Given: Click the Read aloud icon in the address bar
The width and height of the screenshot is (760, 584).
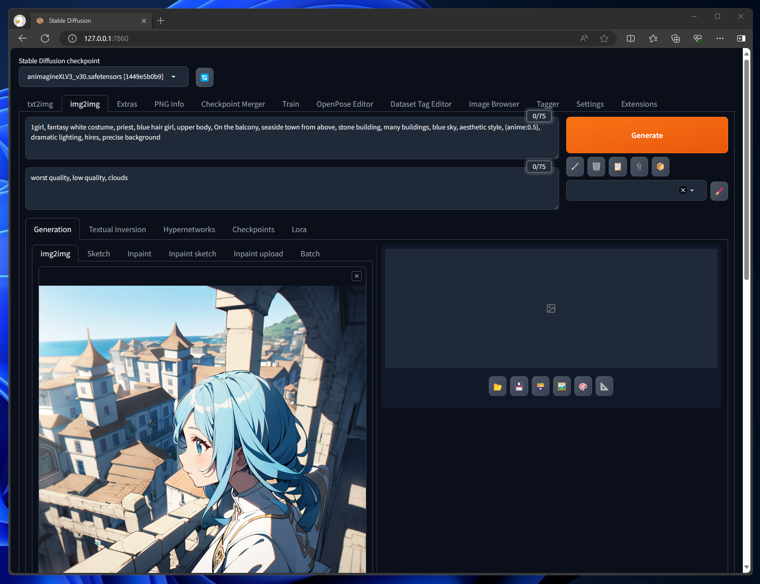Looking at the screenshot, I should pyautogui.click(x=584, y=38).
